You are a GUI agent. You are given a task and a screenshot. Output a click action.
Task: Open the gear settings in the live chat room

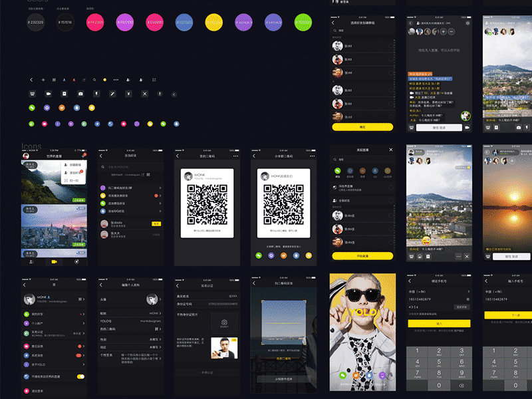click(x=467, y=23)
